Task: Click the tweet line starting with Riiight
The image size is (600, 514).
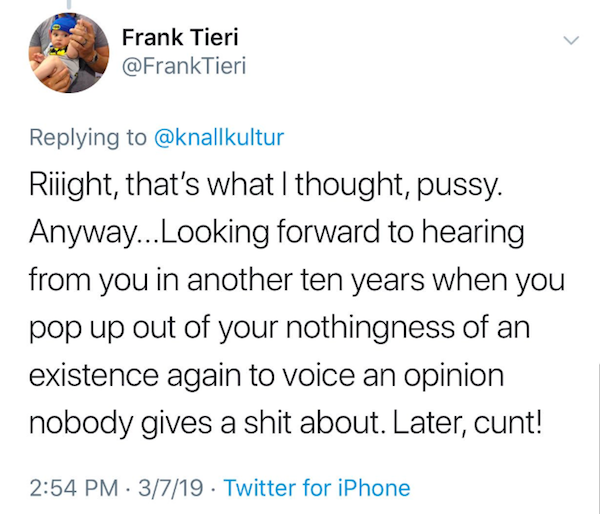Action: (x=266, y=186)
